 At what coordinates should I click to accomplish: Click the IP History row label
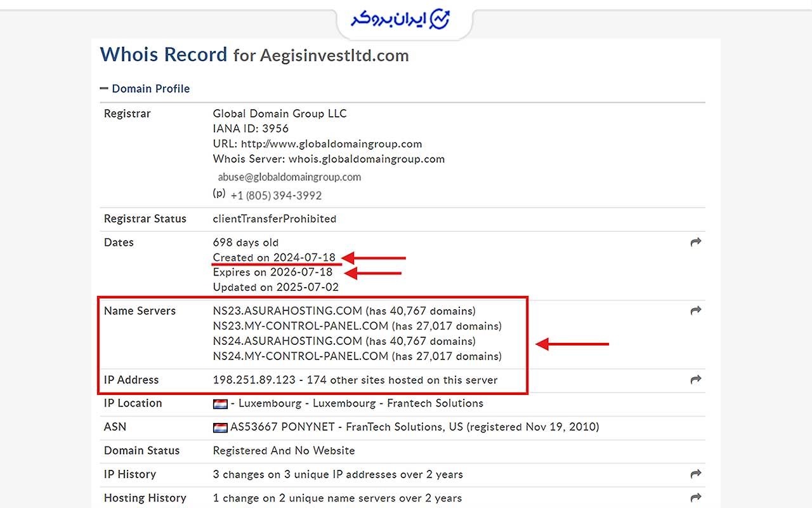pyautogui.click(x=130, y=474)
